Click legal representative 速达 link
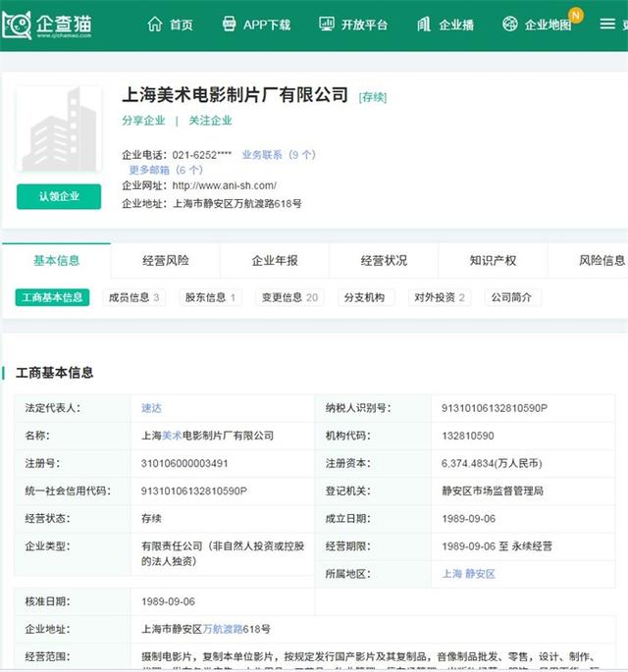Screen dimensions: 628x672 coord(152,408)
